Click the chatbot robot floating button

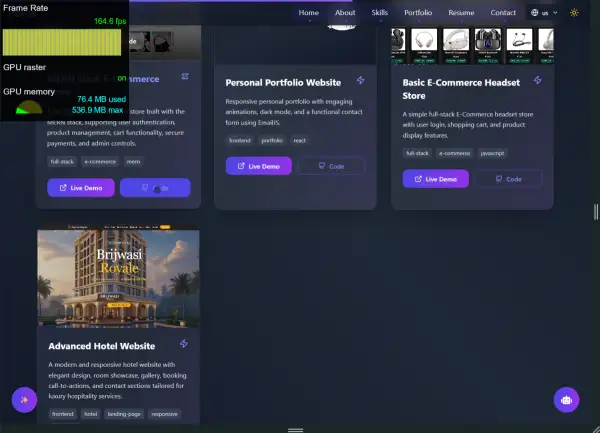tap(567, 399)
